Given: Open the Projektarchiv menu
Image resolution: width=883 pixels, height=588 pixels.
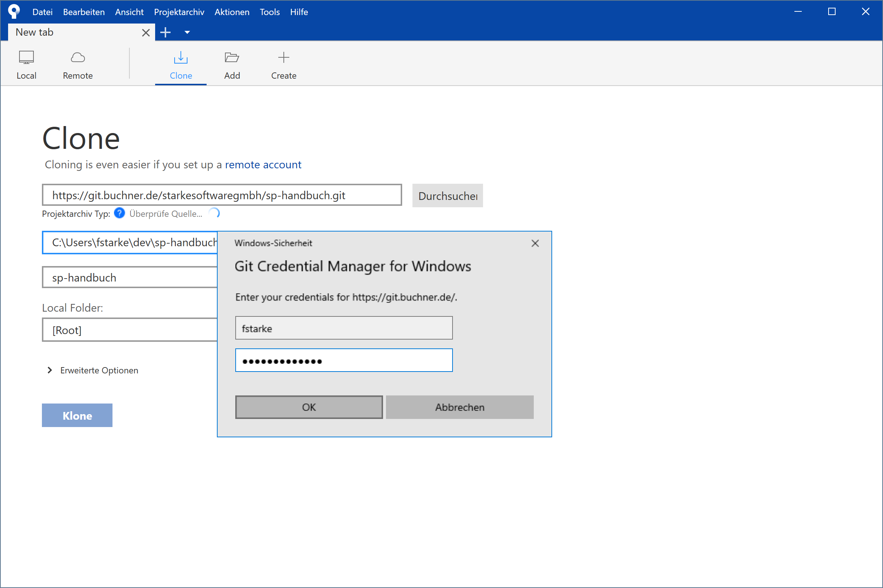Looking at the screenshot, I should pos(179,12).
